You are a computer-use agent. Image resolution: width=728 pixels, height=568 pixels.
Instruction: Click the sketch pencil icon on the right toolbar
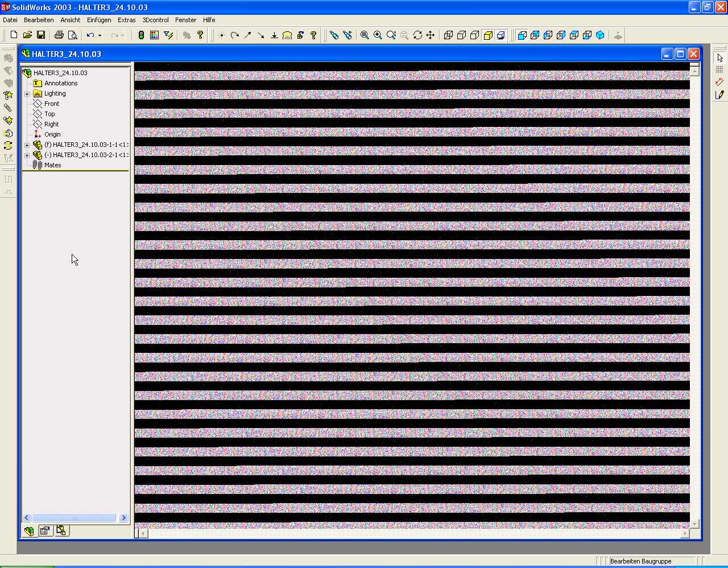(719, 95)
